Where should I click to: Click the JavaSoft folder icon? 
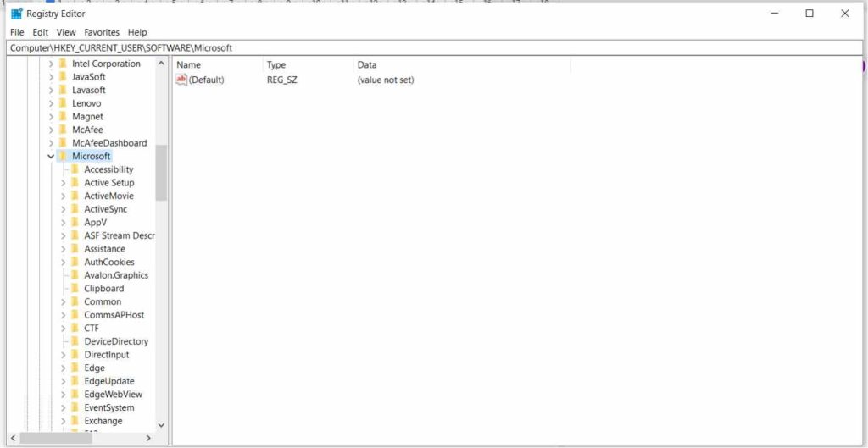pyautogui.click(x=63, y=77)
